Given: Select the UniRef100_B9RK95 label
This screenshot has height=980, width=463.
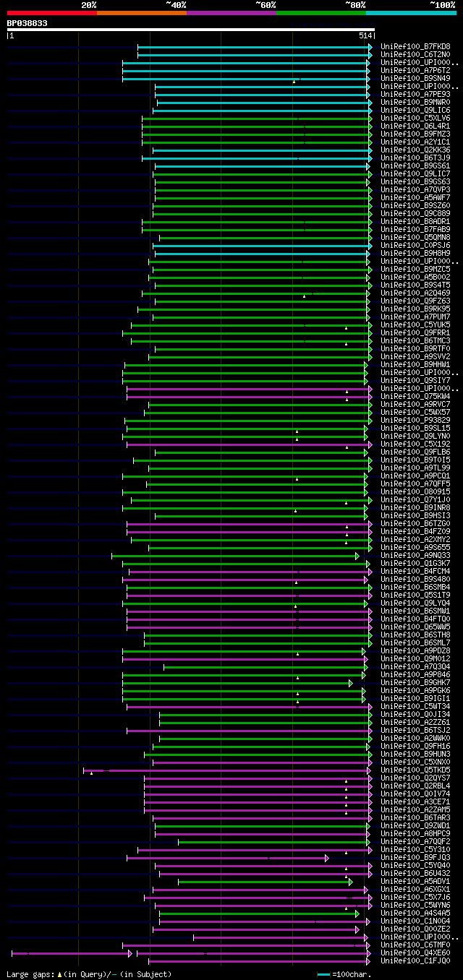Looking at the screenshot, I should (x=415, y=309).
